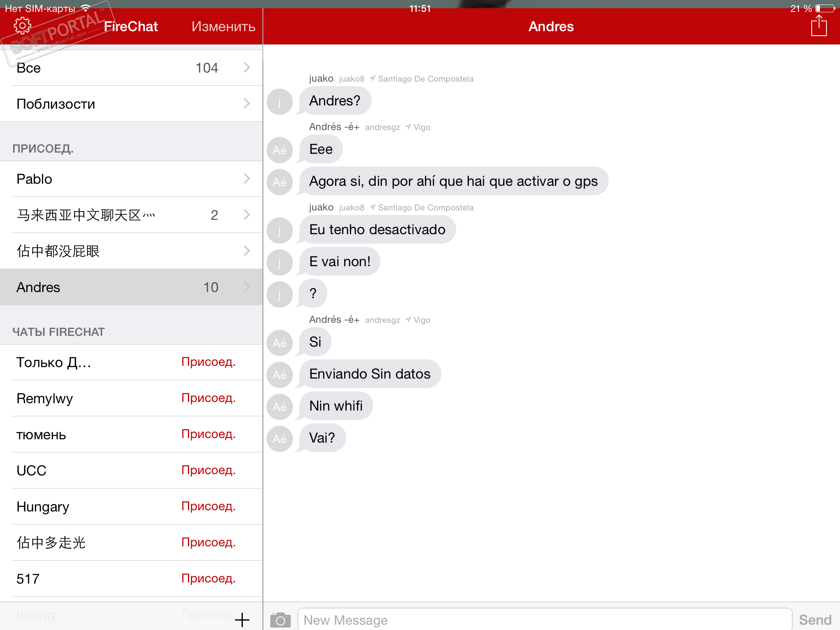Image resolution: width=840 pixels, height=630 pixels.
Task: Tap Изменить to edit chat list
Action: pyautogui.click(x=223, y=26)
